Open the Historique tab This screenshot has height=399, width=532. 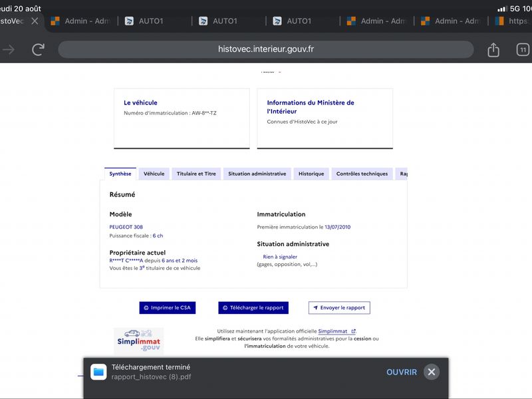point(311,174)
